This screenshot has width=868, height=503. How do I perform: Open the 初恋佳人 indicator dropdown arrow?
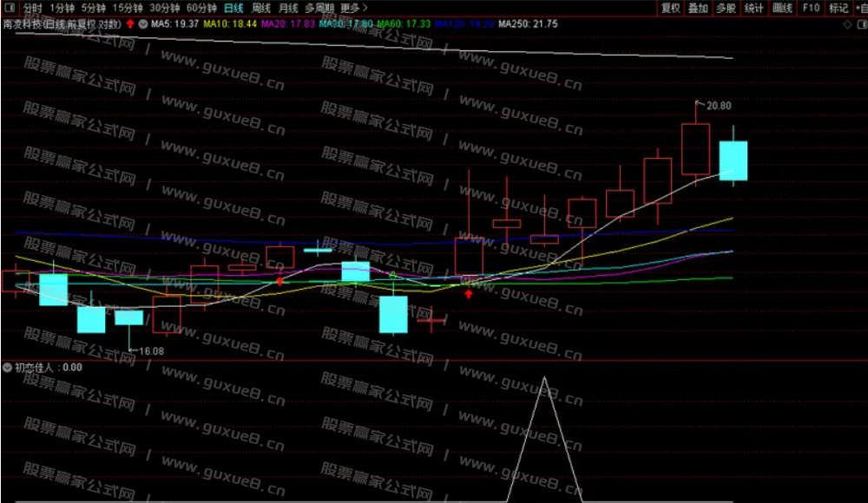point(8,367)
